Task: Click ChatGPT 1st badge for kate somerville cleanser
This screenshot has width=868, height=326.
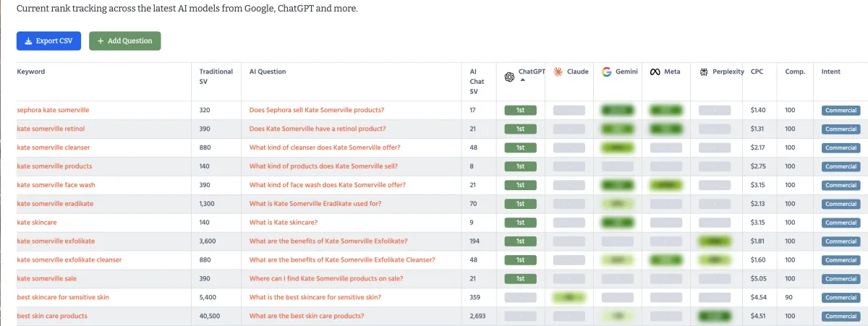Action: point(520,147)
